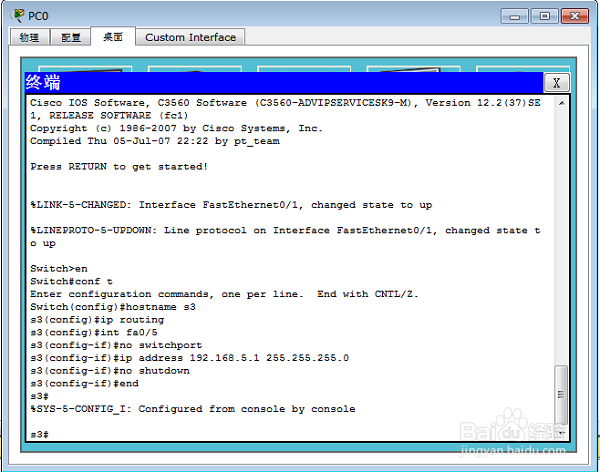Close the 终端 terminal with X button

(x=556, y=82)
